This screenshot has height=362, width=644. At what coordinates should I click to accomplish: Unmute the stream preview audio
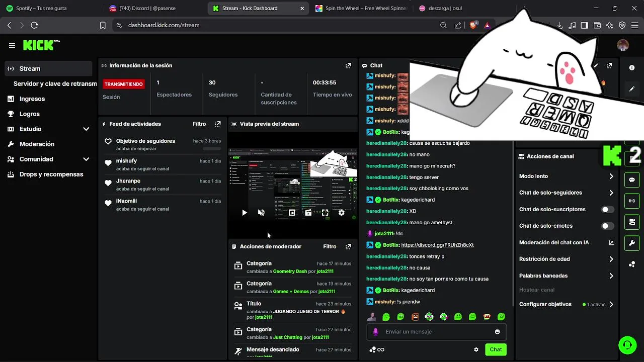(261, 213)
